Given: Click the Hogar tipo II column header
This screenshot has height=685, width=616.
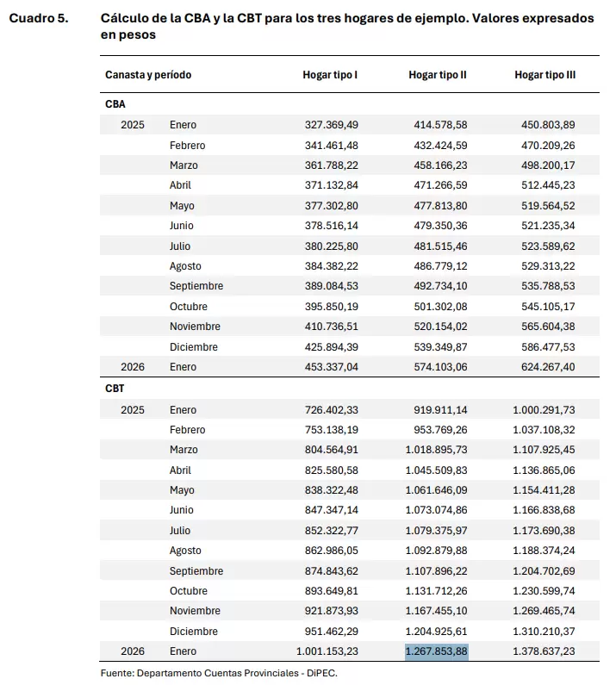Looking at the screenshot, I should [438, 75].
